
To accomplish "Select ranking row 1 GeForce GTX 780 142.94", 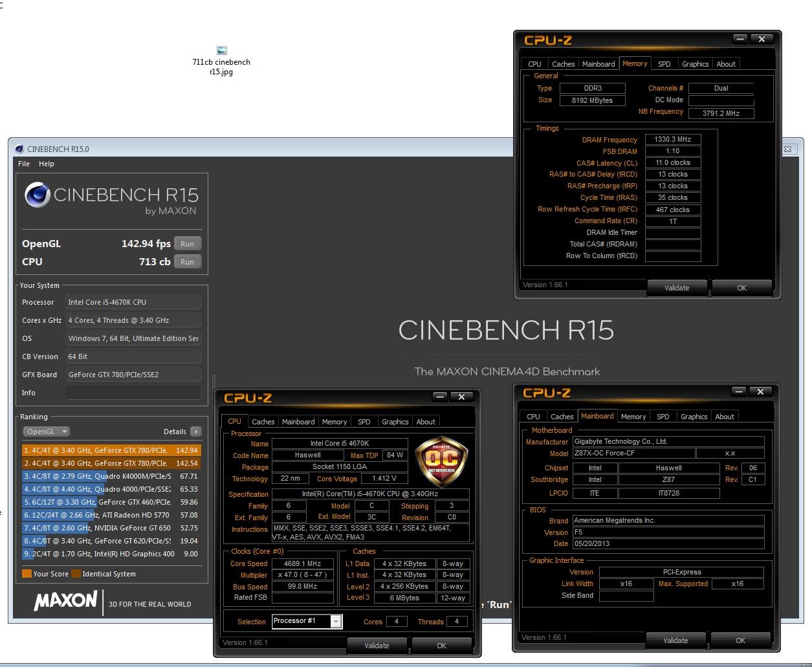I will (x=111, y=450).
